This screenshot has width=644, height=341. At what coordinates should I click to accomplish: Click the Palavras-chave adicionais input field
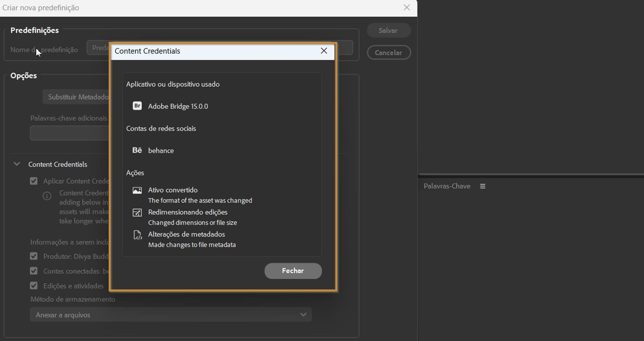70,133
